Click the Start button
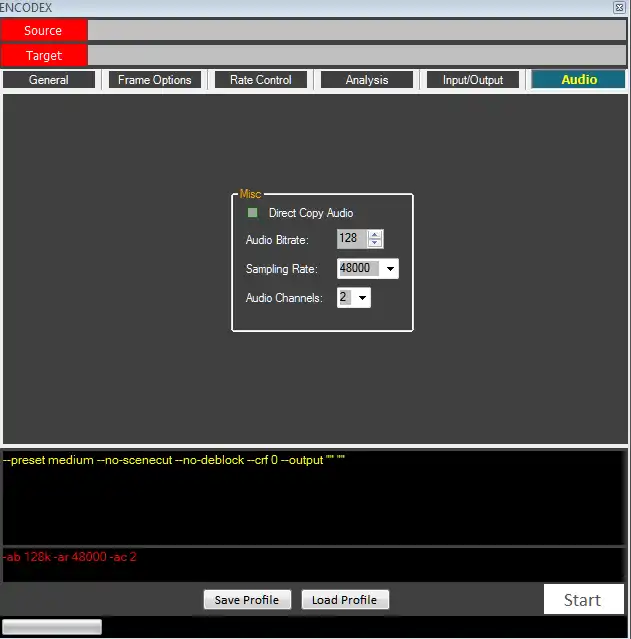This screenshot has height=639, width=631. click(x=583, y=599)
